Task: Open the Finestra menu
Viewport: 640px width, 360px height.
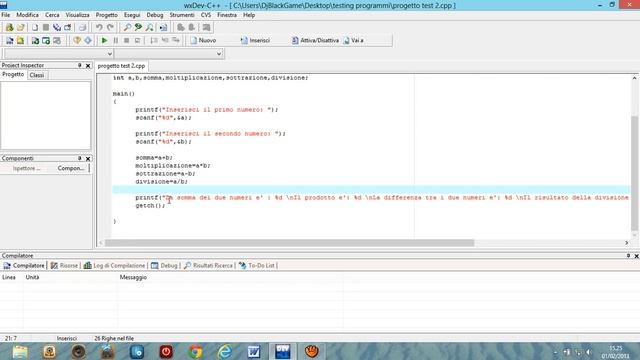Action: pos(227,15)
